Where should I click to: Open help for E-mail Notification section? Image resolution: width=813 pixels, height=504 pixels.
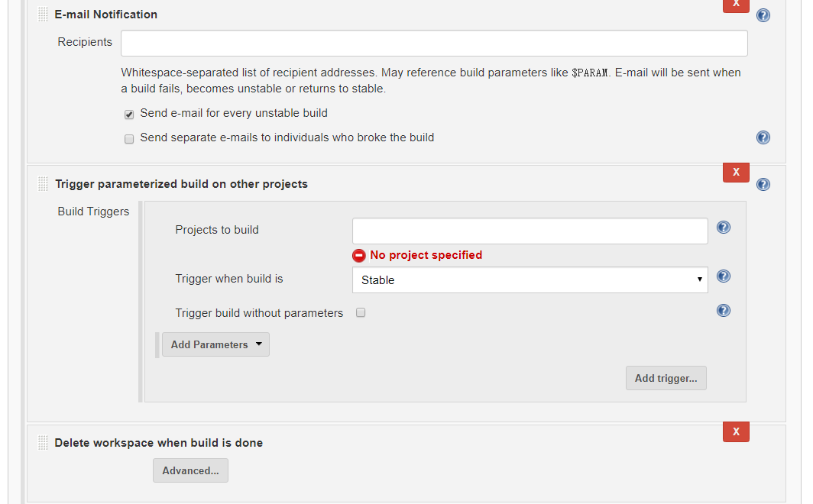763,15
